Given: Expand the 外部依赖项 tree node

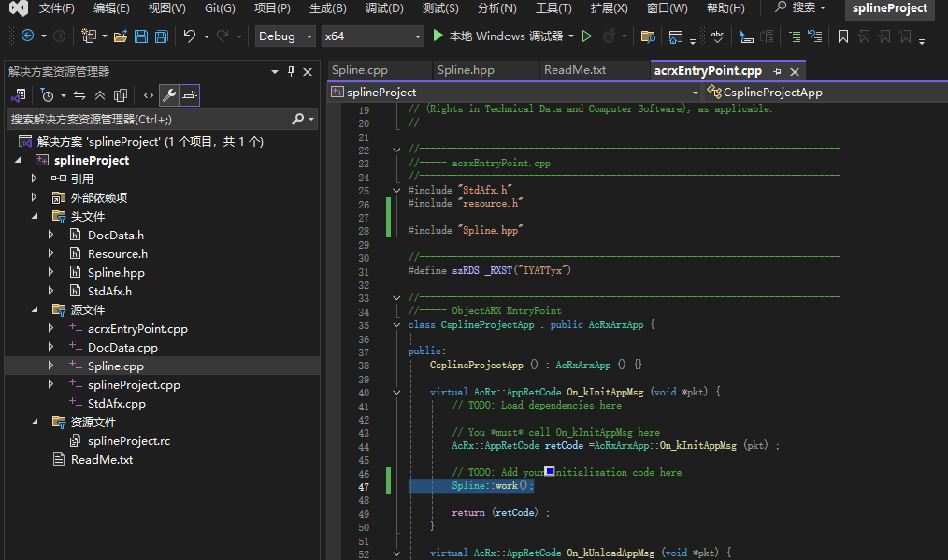Looking at the screenshot, I should (x=35, y=197).
